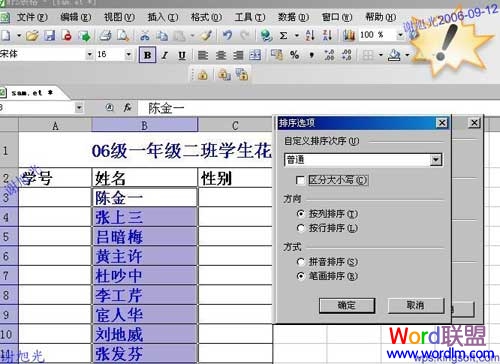The width and height of the screenshot is (500, 364).
Task: Click formula bar showing 陈金一
Action: coord(320,108)
